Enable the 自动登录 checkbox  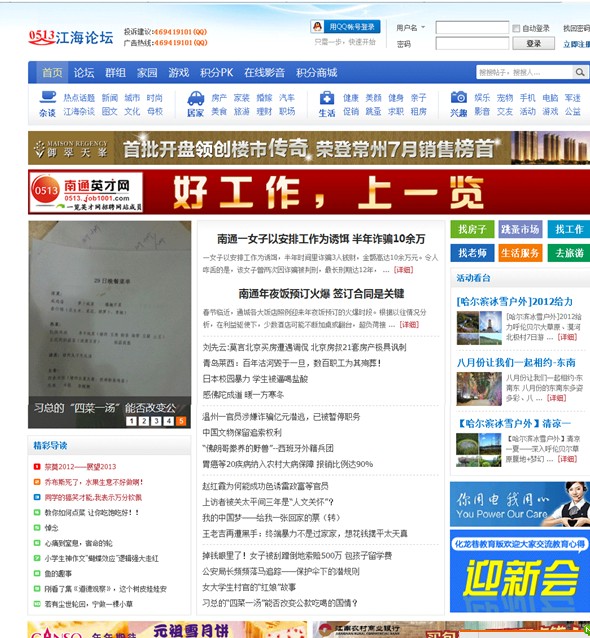click(516, 28)
